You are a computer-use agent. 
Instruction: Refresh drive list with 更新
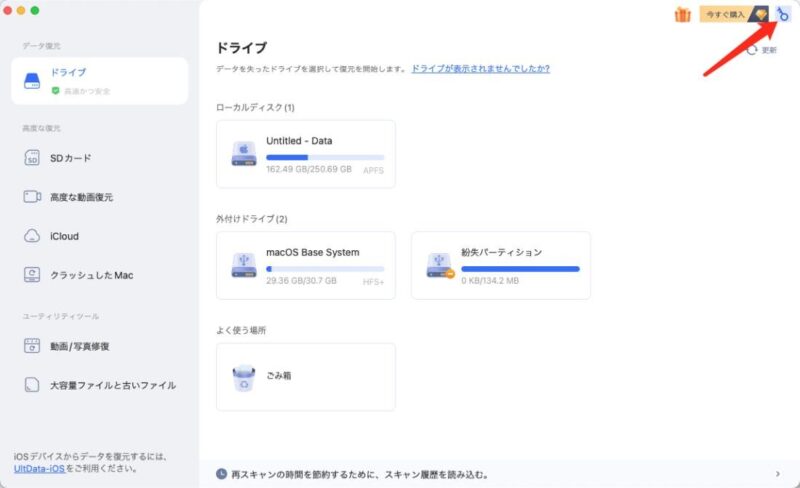coord(761,49)
